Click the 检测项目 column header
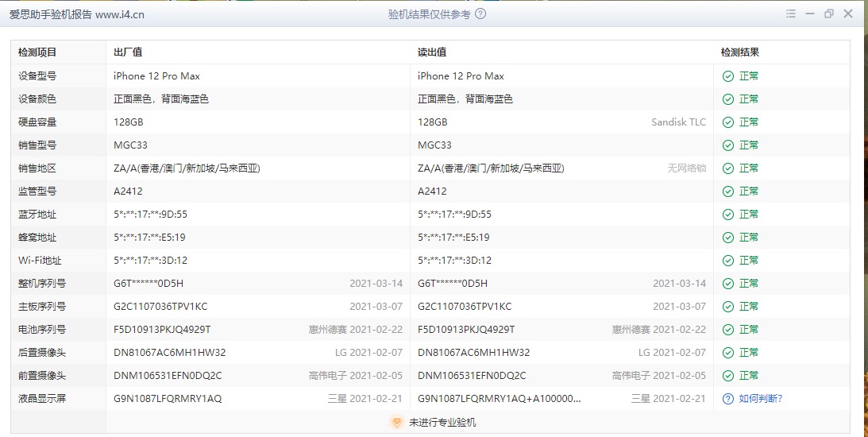 coord(37,52)
